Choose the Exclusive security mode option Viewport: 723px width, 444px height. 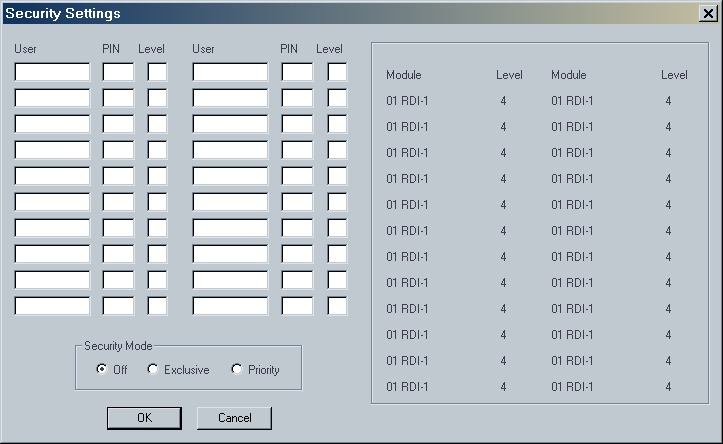click(152, 369)
